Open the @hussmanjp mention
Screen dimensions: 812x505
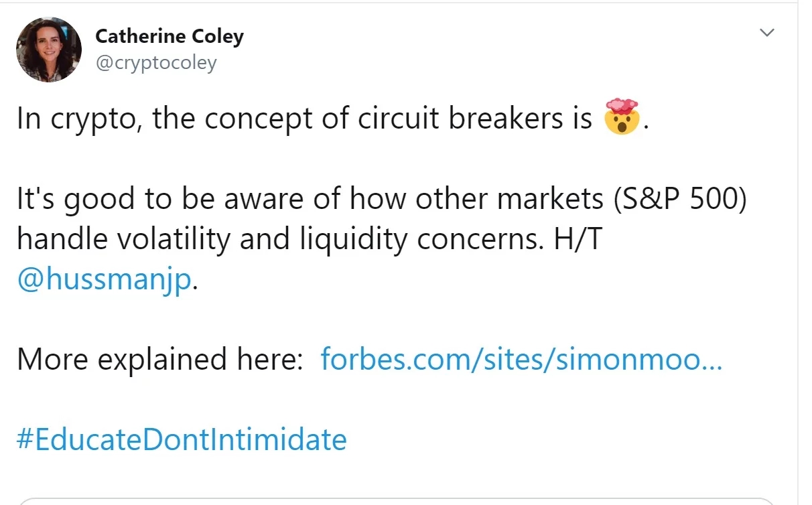tap(104, 279)
